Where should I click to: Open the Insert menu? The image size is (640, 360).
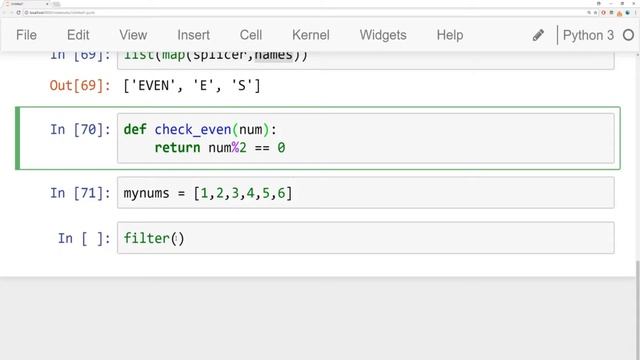(x=193, y=35)
